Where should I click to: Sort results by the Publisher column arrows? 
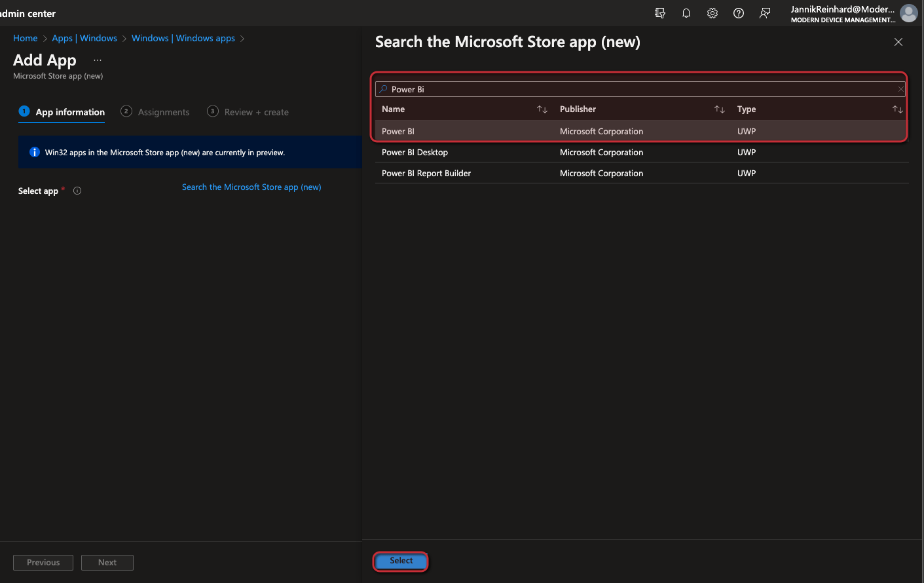coord(720,109)
